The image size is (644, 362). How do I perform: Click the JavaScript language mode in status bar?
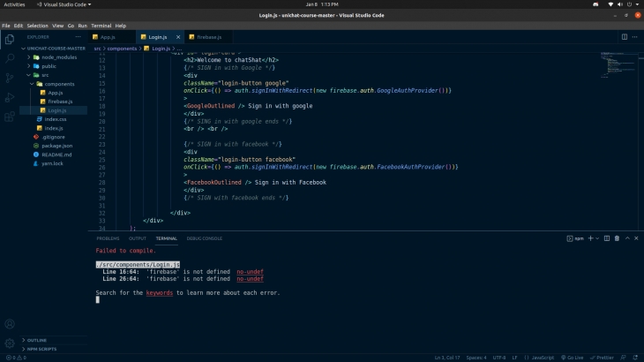point(543,358)
